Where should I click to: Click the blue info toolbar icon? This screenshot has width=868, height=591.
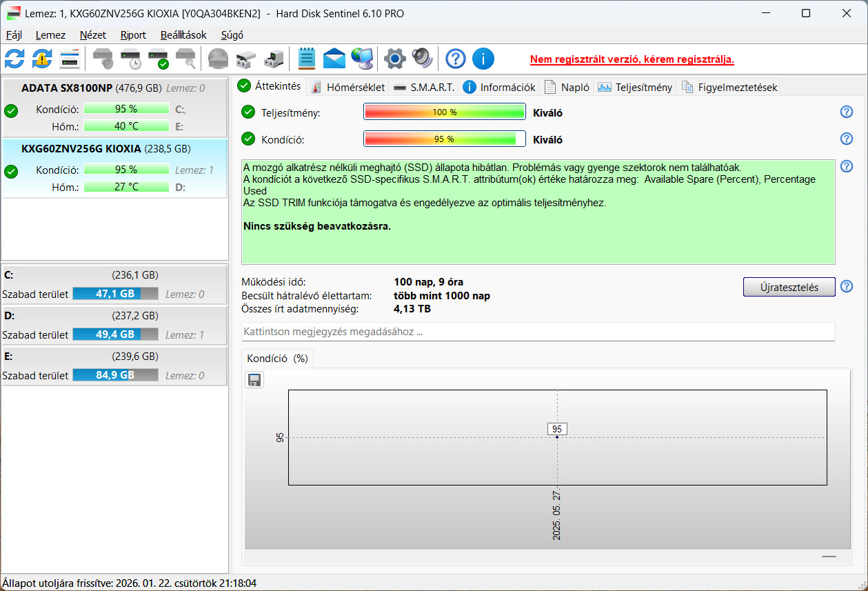click(x=483, y=59)
